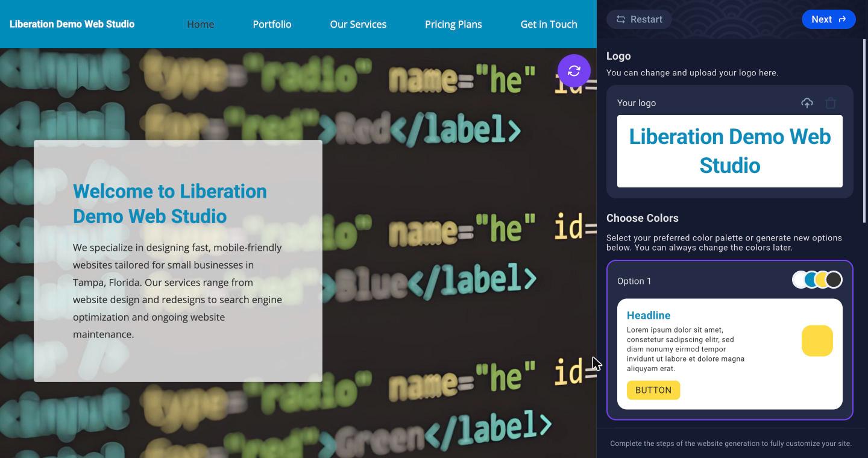Choose the yellow circle swatch in Option 1
The height and width of the screenshot is (458, 868).
822,280
